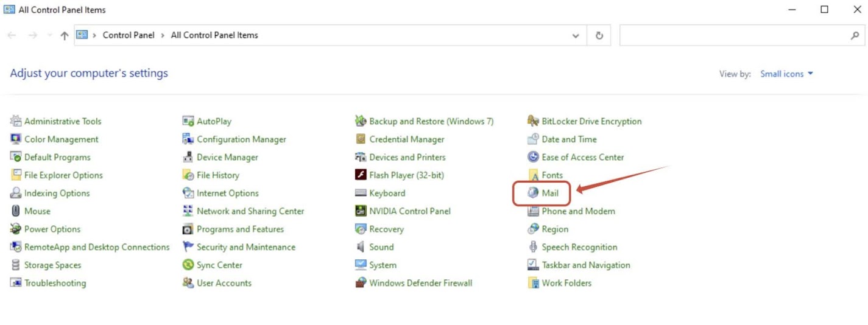The image size is (868, 325).
Task: Open the Programs and Features icon
Action: [x=188, y=229]
